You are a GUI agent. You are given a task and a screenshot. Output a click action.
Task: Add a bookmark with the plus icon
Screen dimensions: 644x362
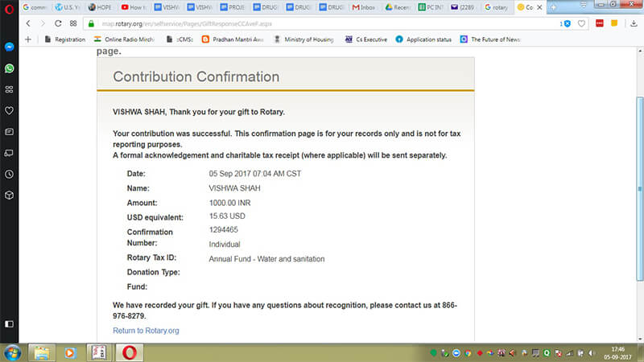coord(28,39)
